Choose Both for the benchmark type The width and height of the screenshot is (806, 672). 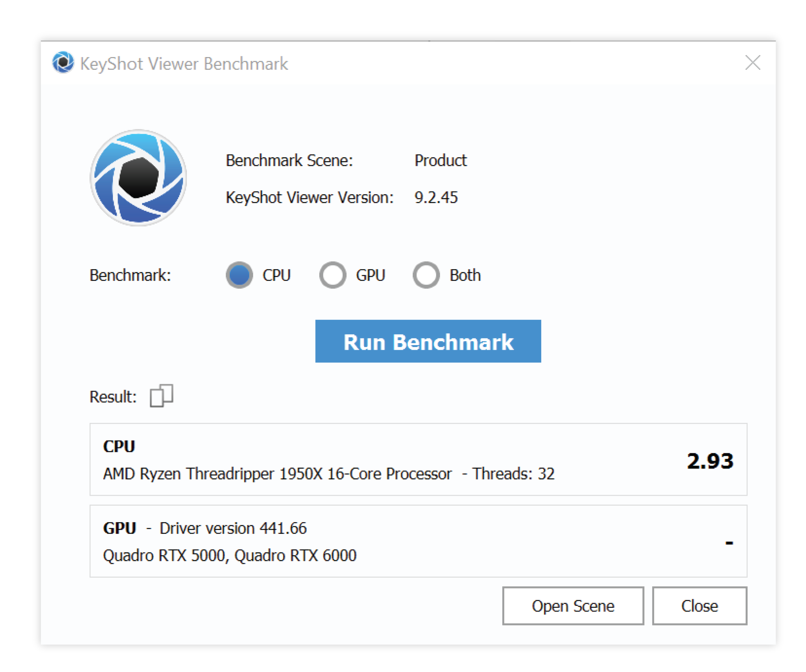(426, 275)
